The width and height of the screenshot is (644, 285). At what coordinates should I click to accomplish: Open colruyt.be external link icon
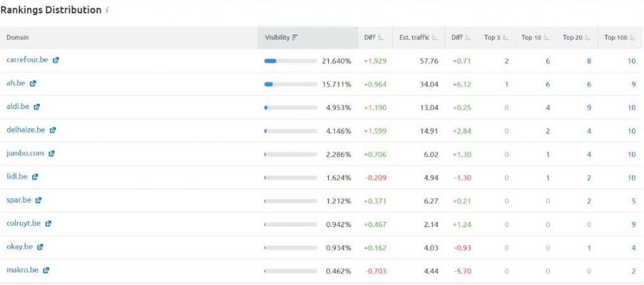tap(48, 224)
